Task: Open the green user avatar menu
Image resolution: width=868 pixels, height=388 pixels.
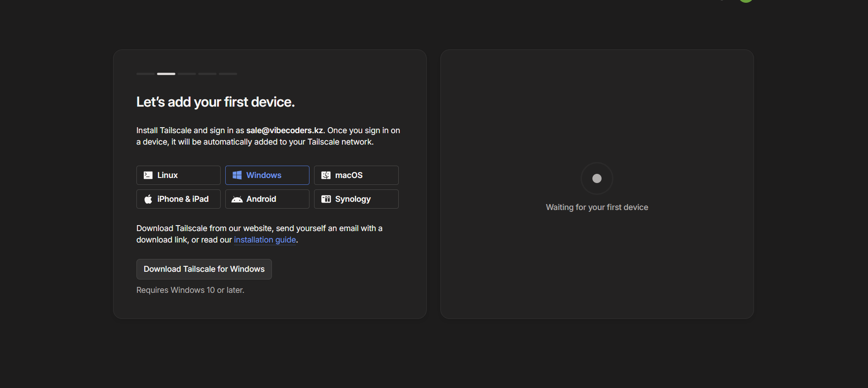Action: (746, 1)
